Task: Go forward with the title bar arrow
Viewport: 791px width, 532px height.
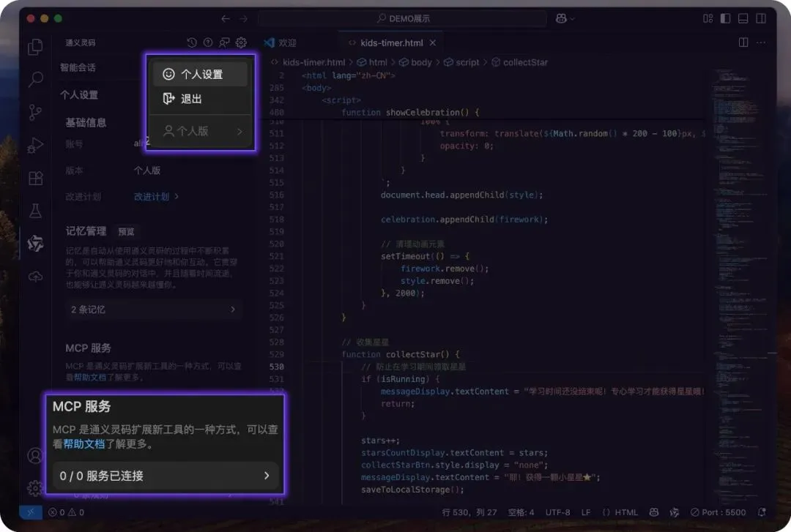Action: tap(244, 18)
